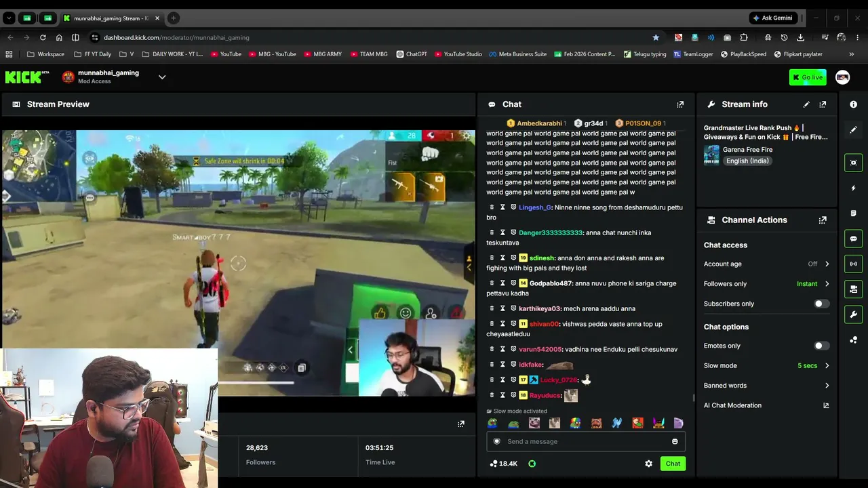868x488 pixels.
Task: Open the info icon in right sidebar
Action: [x=854, y=104]
